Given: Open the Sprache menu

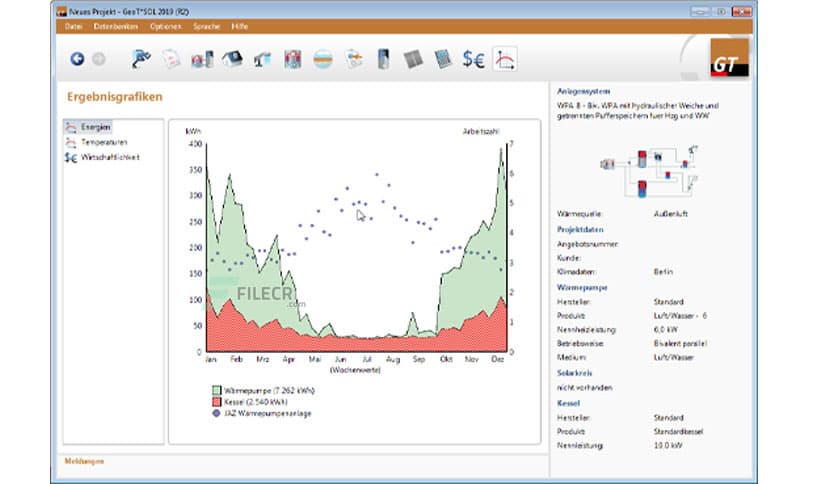Looking at the screenshot, I should pos(206,26).
